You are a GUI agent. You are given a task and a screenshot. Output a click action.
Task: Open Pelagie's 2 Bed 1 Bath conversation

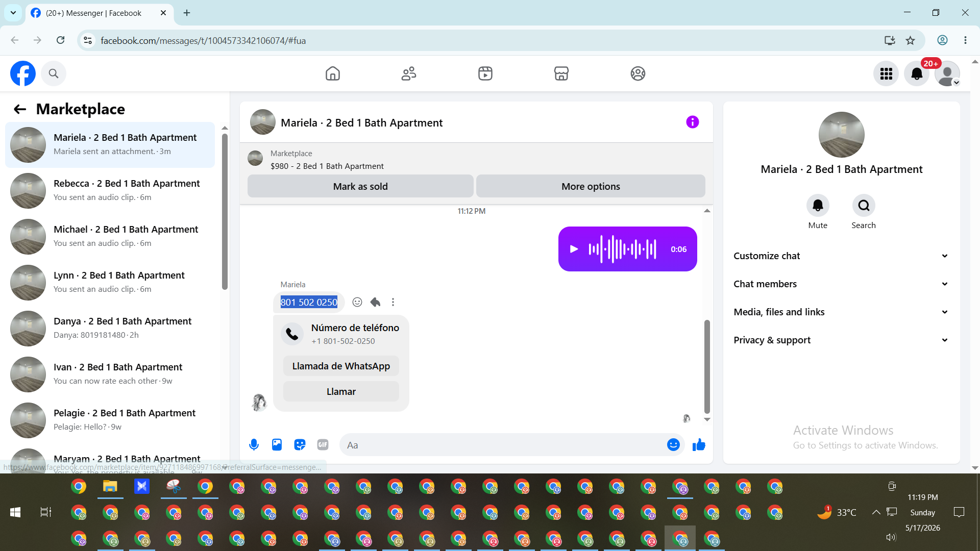coord(110,420)
